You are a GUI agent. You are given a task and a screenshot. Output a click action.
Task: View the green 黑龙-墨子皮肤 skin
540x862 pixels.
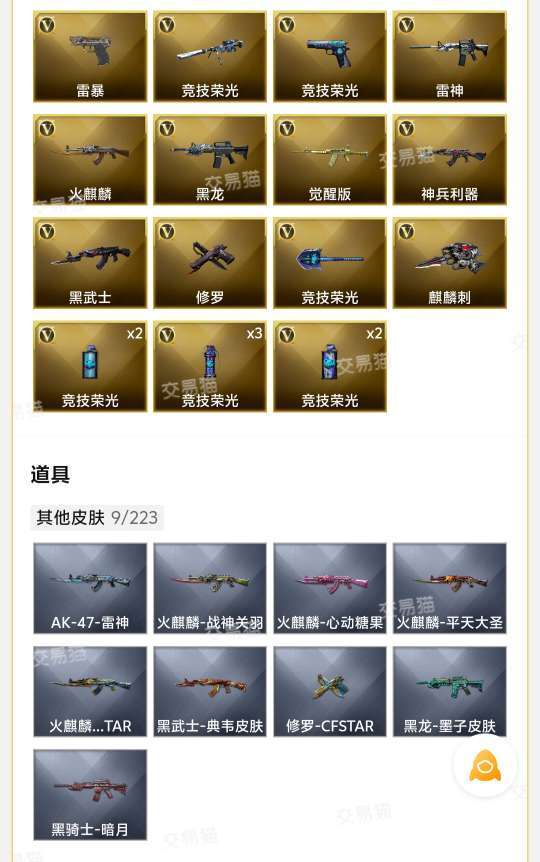pyautogui.click(x=449, y=692)
